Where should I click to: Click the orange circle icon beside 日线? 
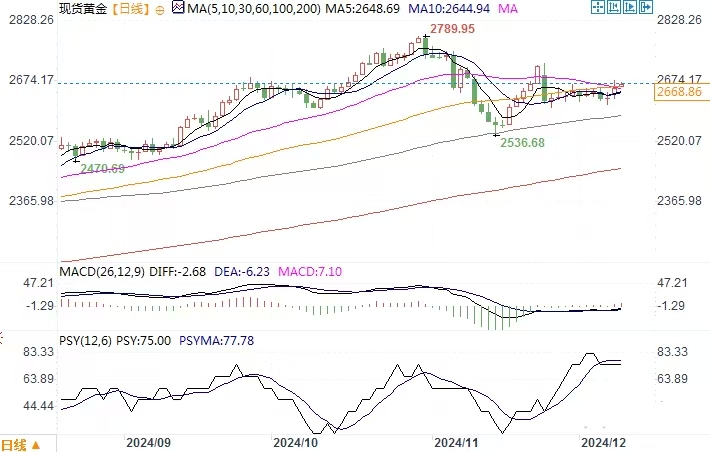tap(159, 10)
